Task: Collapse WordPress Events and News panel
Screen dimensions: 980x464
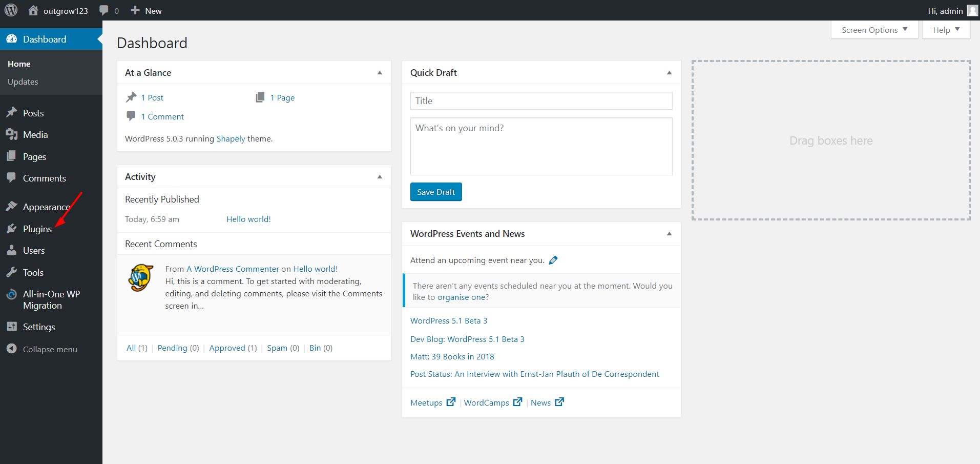Action: click(x=669, y=234)
